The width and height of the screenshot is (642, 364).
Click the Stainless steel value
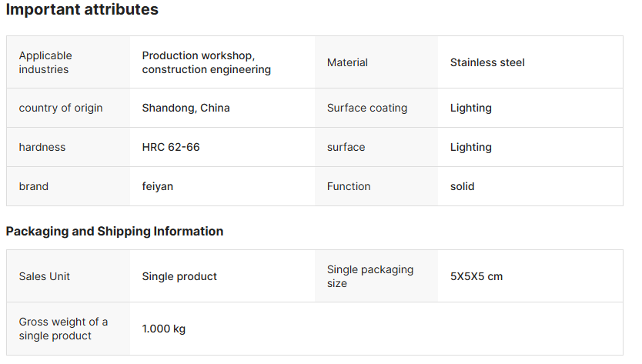tap(487, 62)
